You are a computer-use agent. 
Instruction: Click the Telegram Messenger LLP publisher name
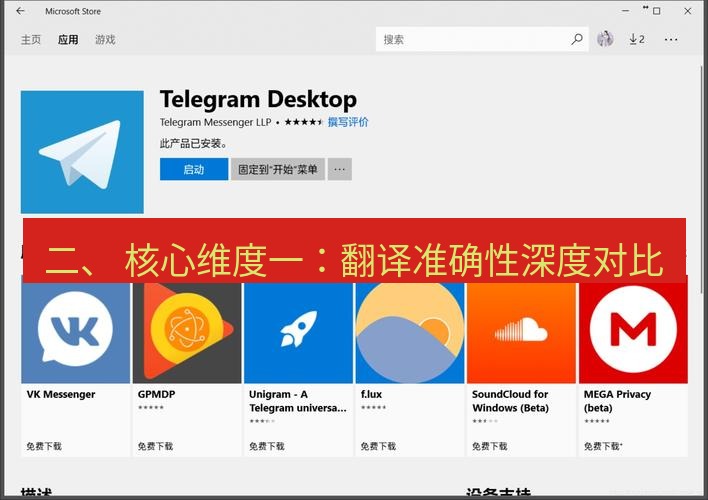point(215,122)
